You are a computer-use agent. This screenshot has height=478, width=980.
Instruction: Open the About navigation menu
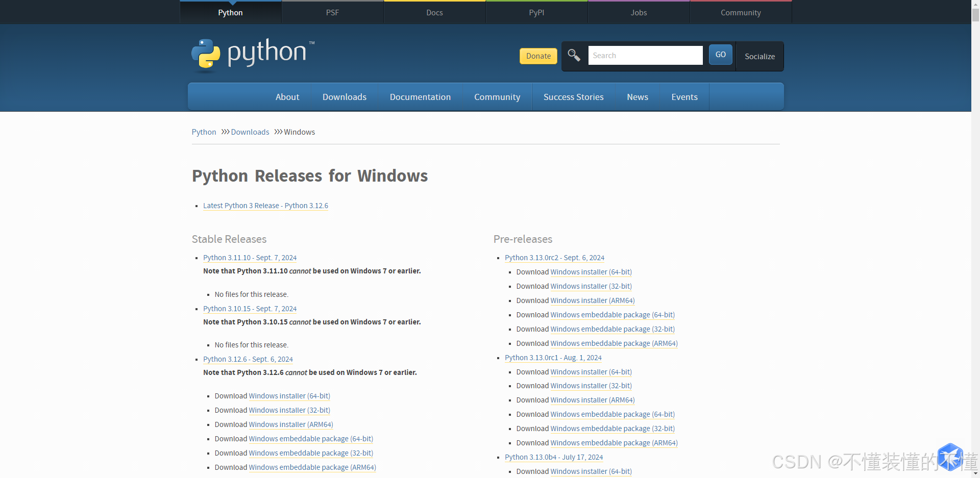pyautogui.click(x=287, y=97)
